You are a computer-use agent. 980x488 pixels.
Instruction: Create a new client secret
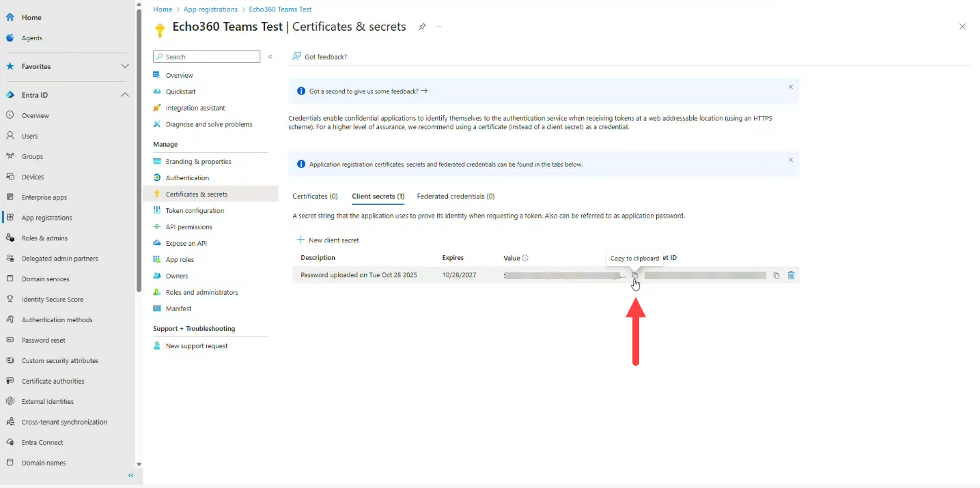click(x=328, y=240)
